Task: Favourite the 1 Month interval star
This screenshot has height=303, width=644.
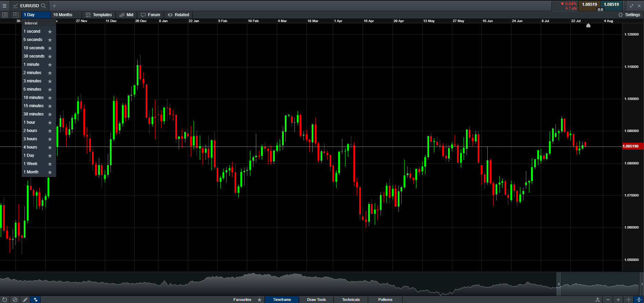Action: click(50, 172)
